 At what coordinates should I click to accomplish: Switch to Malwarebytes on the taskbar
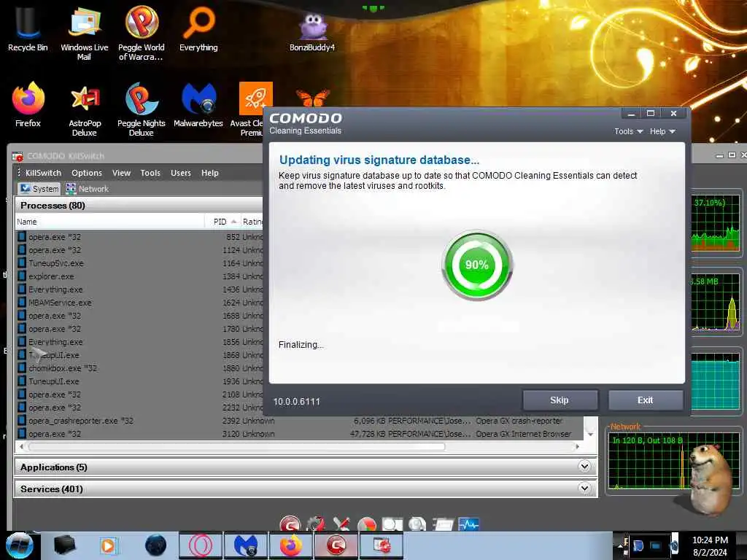(x=246, y=545)
